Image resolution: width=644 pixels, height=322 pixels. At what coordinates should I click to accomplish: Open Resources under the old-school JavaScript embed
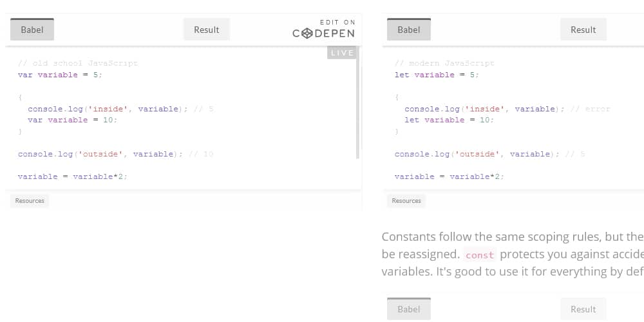click(30, 201)
